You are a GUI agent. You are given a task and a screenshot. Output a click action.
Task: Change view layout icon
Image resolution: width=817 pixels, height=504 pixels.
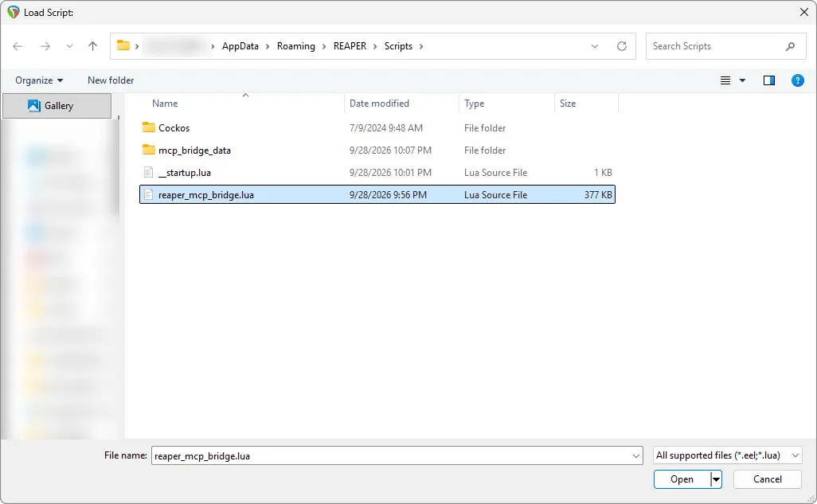(x=725, y=80)
